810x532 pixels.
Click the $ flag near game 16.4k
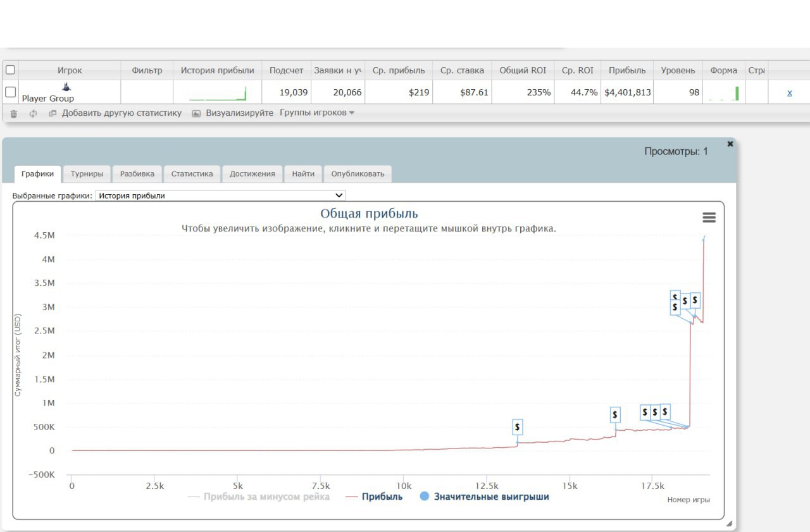pyautogui.click(x=615, y=415)
